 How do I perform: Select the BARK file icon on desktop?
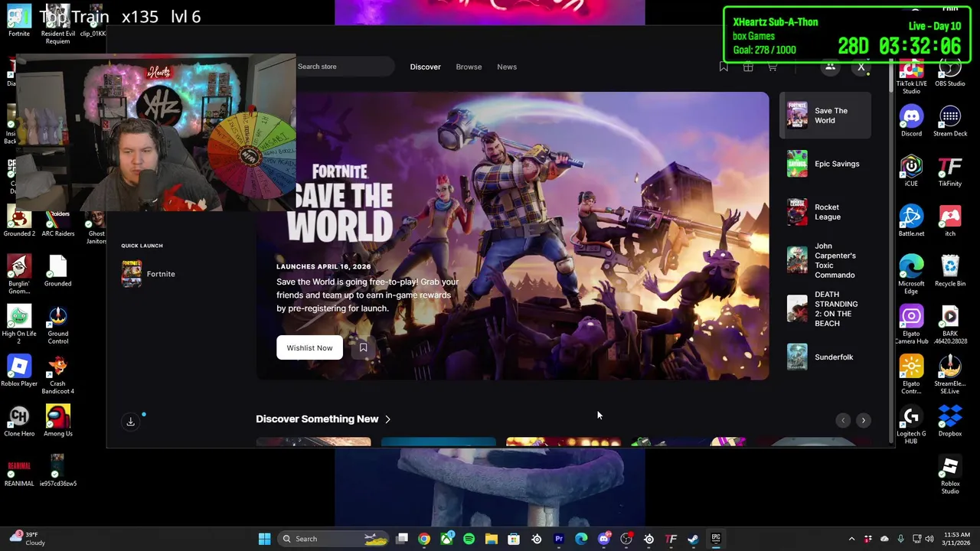(950, 324)
